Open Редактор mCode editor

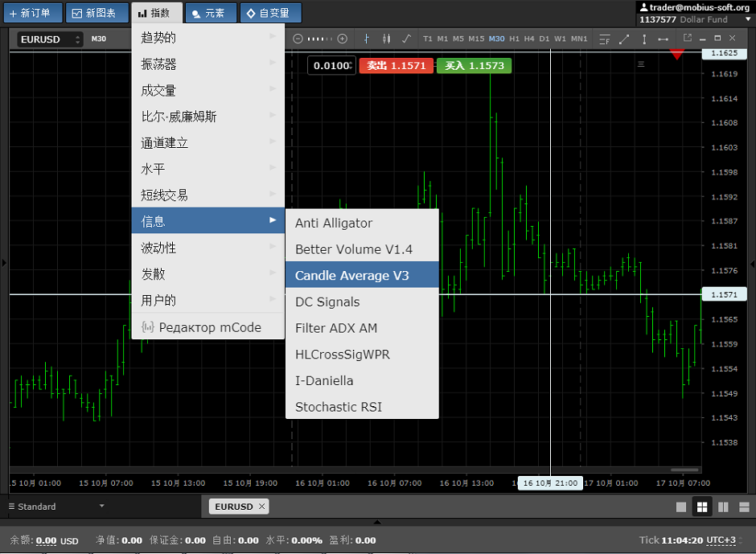[x=207, y=327]
